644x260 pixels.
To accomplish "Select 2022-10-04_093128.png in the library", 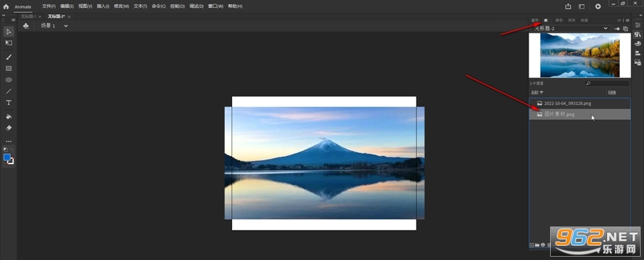I will (580, 103).
